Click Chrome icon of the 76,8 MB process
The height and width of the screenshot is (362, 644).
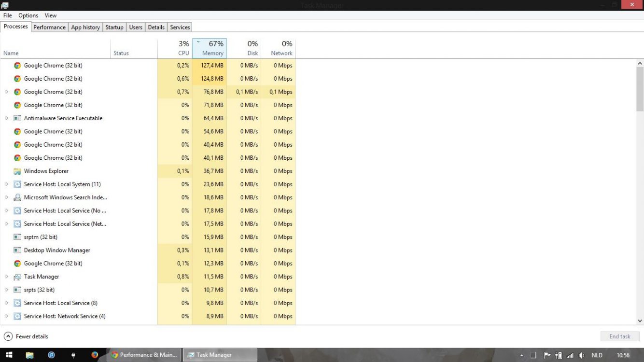[x=17, y=92]
